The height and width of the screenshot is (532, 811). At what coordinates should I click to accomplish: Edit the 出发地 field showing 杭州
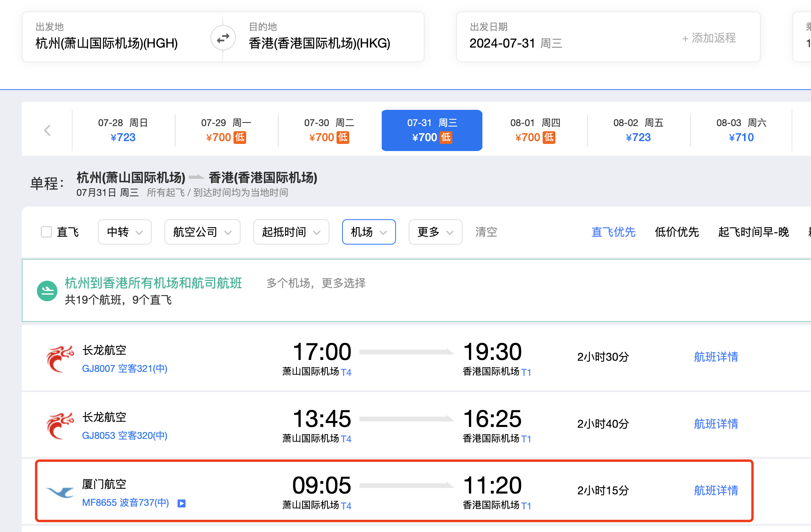[x=122, y=37]
